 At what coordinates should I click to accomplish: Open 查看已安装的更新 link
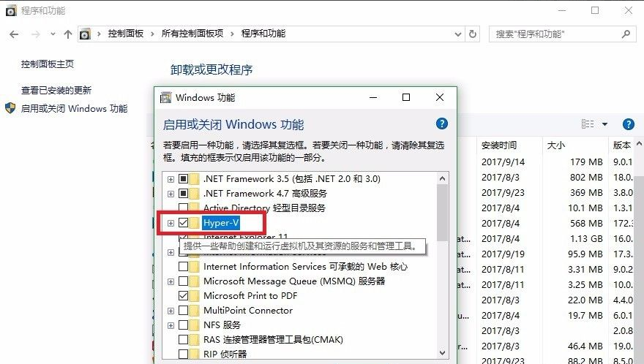pyautogui.click(x=56, y=91)
